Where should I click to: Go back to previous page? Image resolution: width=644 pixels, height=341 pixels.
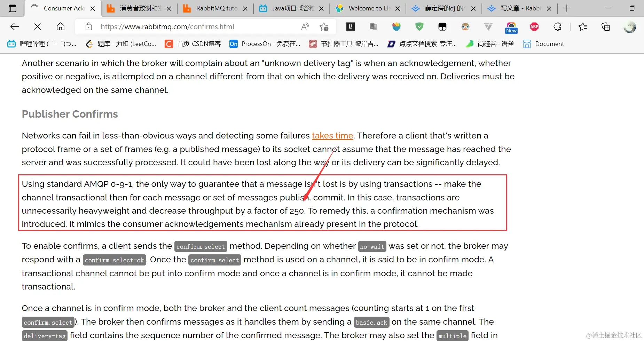click(x=15, y=27)
